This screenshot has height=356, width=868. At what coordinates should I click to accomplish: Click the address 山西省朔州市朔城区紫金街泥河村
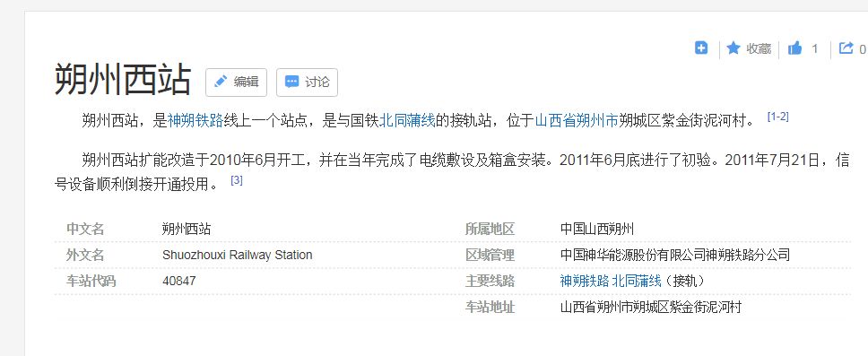pyautogui.click(x=650, y=308)
